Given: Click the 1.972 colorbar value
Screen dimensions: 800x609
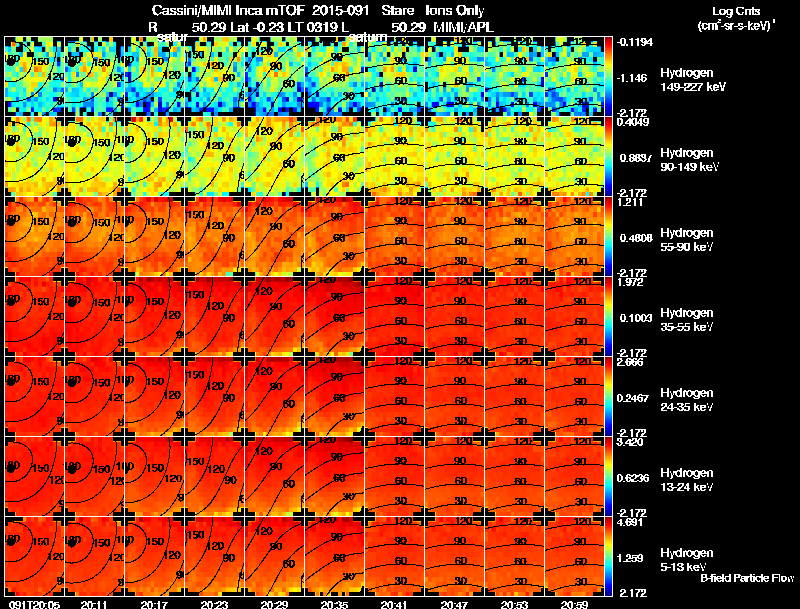Looking at the screenshot, I should [631, 283].
